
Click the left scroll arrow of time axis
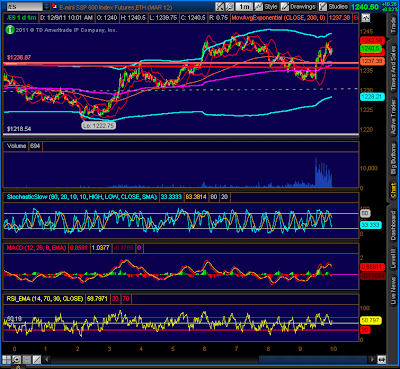click(47, 360)
